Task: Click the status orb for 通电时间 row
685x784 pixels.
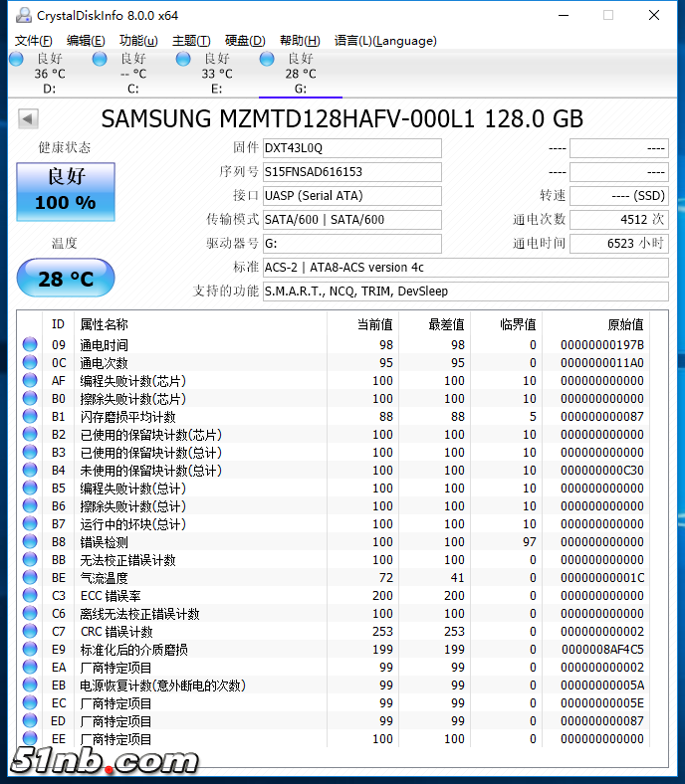Action: (x=30, y=345)
